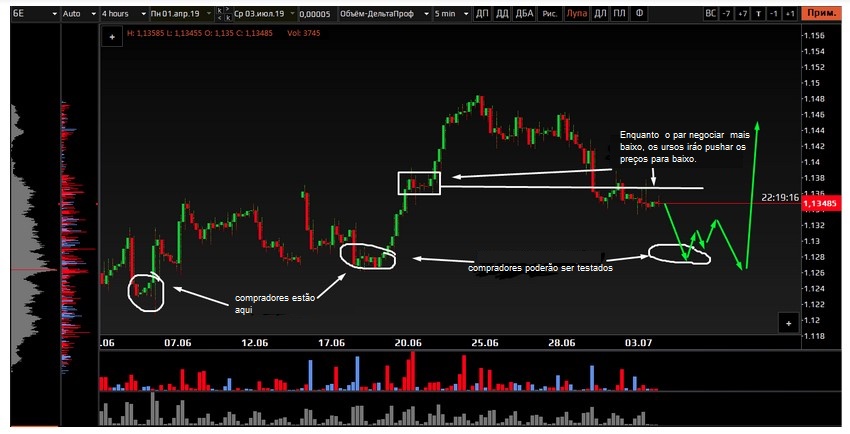Viewport: 850px width, 434px height.
Task: Click the 1.15 price axis label
Action: point(812,83)
